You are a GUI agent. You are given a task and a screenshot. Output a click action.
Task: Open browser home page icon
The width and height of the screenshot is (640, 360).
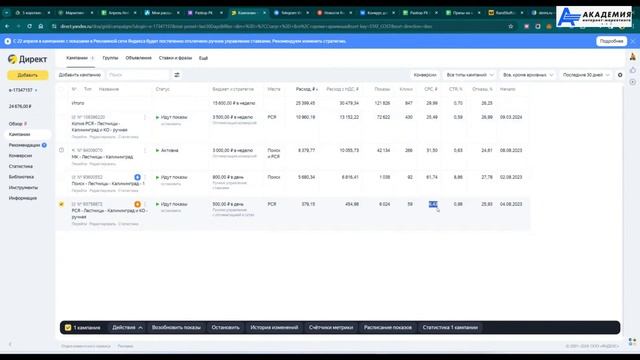[x=41, y=26]
